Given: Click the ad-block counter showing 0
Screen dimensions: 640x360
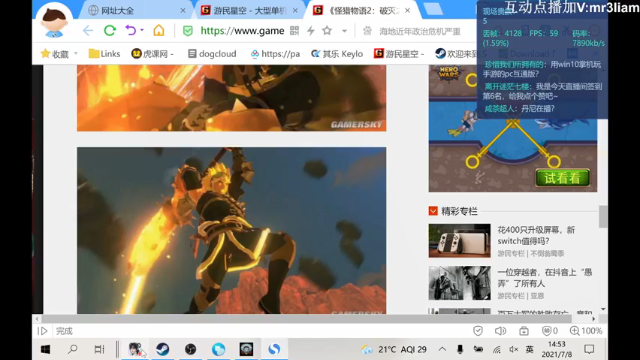Looking at the screenshot, I should pos(549,331).
